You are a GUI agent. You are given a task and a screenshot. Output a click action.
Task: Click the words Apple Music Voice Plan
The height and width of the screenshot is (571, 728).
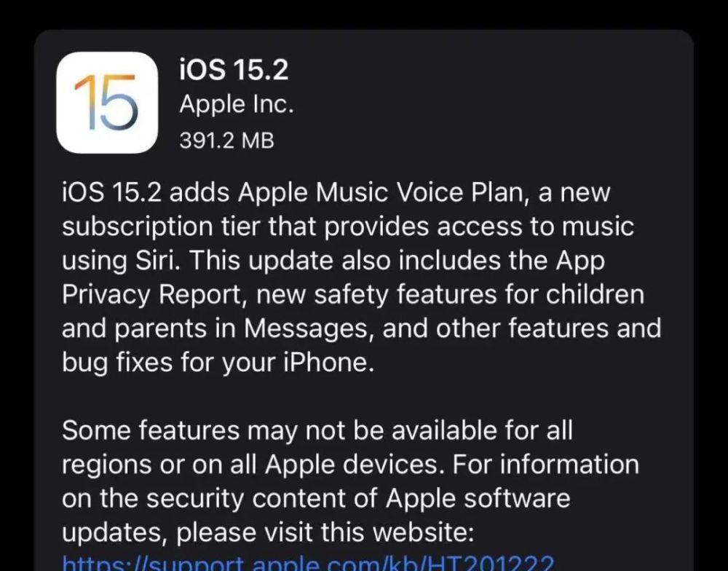coord(384,192)
